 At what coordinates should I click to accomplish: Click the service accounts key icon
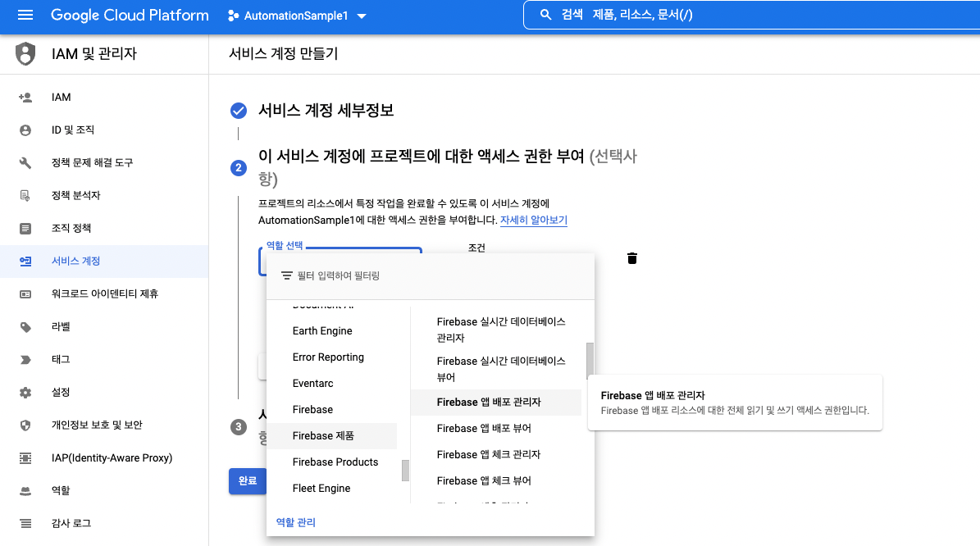[25, 262]
